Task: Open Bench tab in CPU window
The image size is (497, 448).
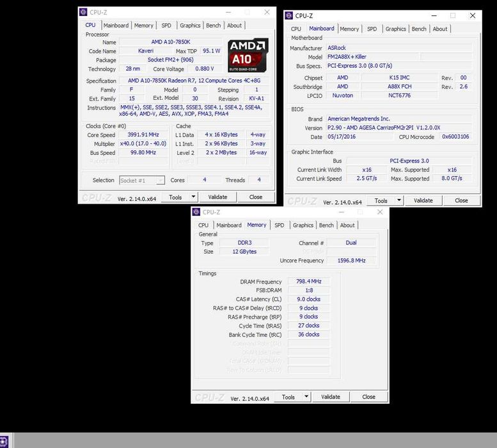Action: click(213, 26)
